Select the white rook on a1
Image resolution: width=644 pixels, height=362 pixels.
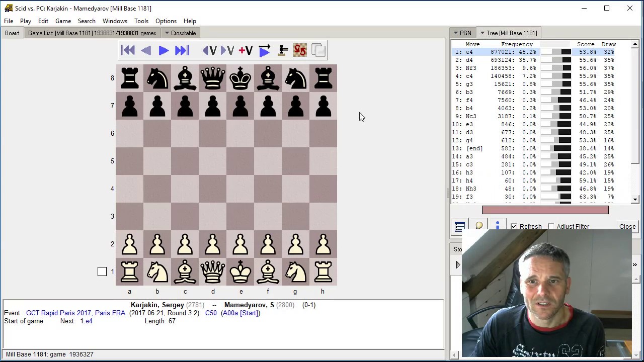coord(130,272)
